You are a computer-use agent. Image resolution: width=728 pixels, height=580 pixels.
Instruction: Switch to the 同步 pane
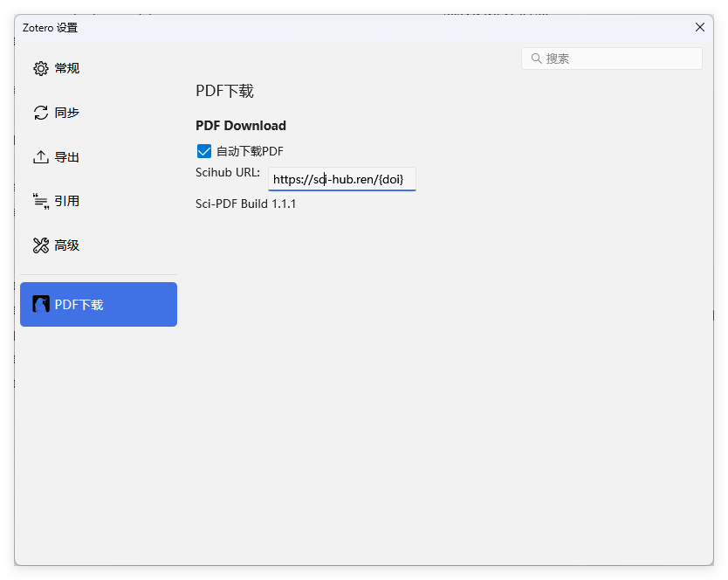67,113
